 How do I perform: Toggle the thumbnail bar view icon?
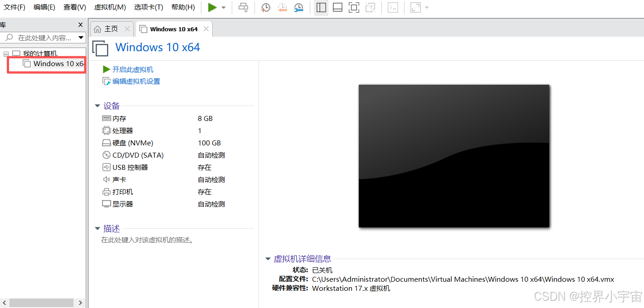(337, 8)
